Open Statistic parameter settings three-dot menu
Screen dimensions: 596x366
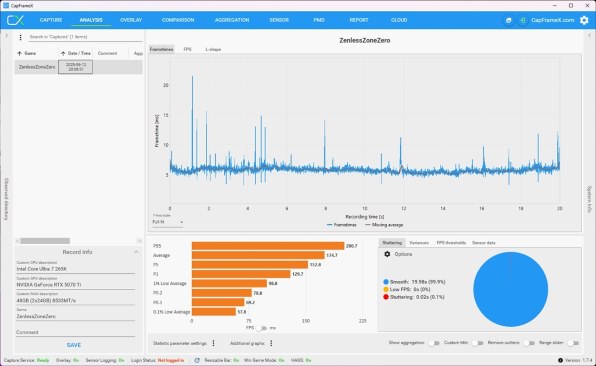pos(213,343)
